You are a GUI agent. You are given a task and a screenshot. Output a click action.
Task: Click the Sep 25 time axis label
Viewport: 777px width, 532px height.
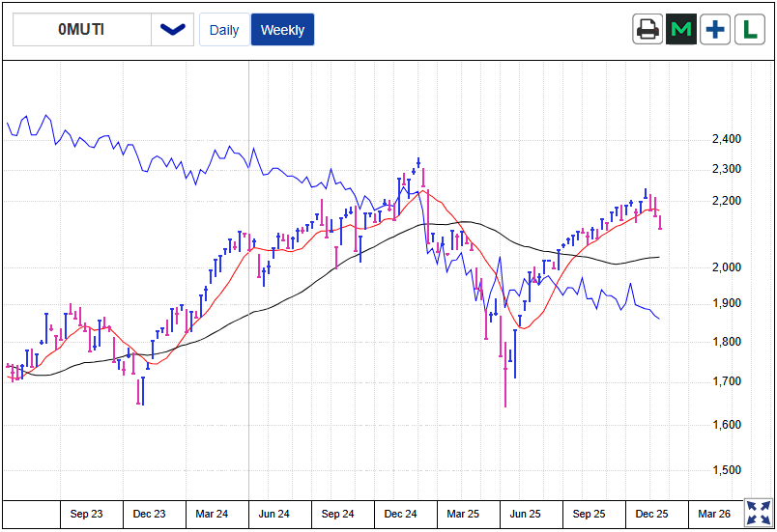[589, 514]
